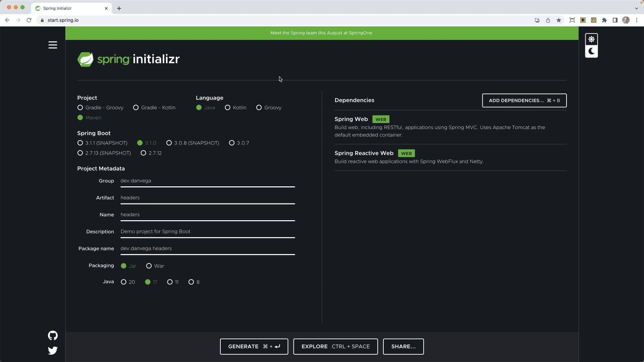Click the Spring Initializr logo

tap(128, 59)
